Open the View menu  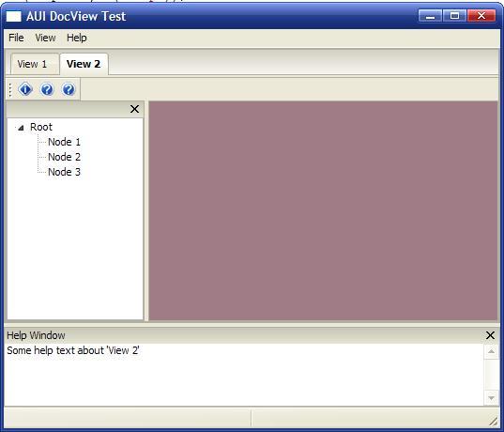click(45, 38)
